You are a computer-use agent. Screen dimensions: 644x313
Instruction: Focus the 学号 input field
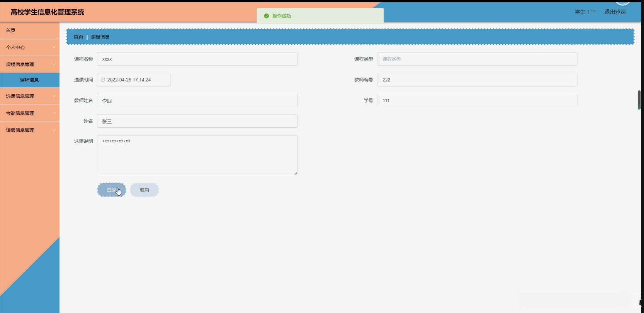(x=477, y=100)
